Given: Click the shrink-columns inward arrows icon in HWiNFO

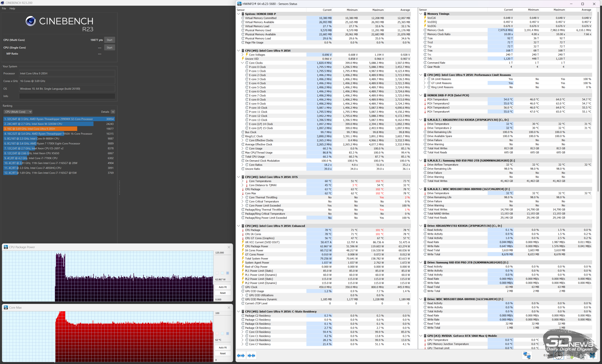Looking at the screenshot, I should pos(251,355).
